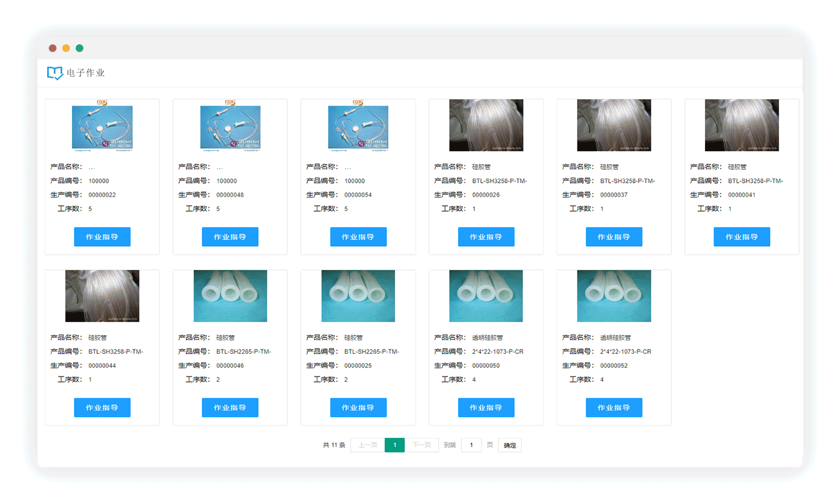The height and width of the screenshot is (504, 840).
Task: Click silicone tube image of item 00000037
Action: coord(614,125)
